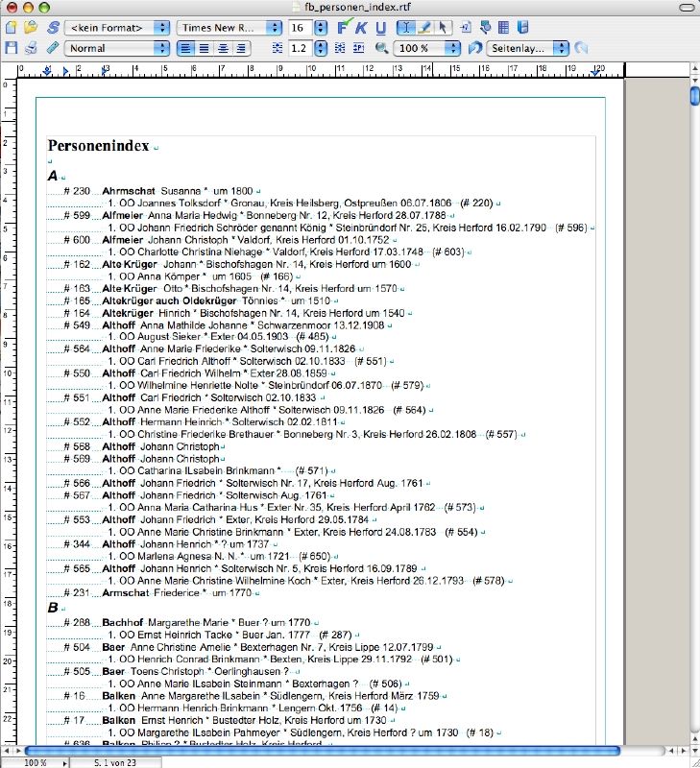
Task: Select the arrow pointer tool
Action: 444,27
